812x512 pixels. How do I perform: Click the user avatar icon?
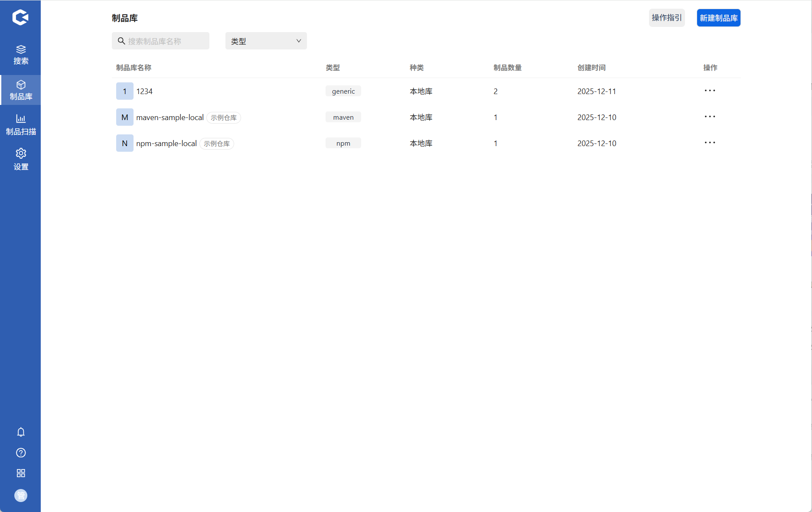point(21,496)
